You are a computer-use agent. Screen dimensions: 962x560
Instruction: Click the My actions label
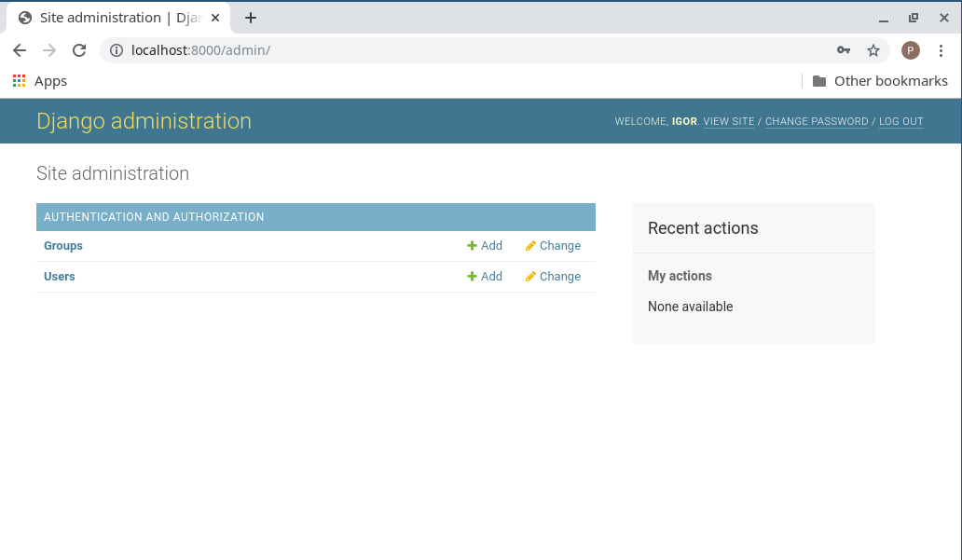[680, 276]
